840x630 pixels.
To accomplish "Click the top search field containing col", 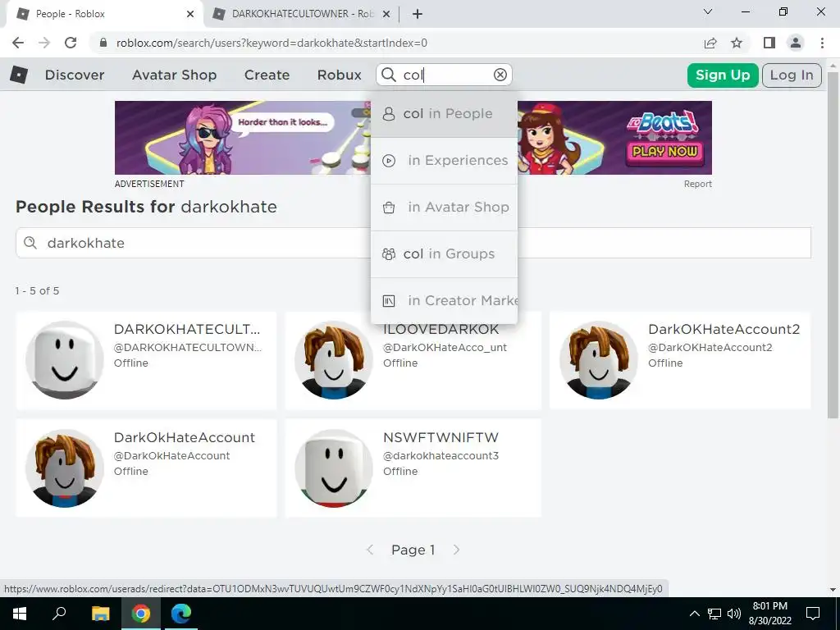I will (x=445, y=75).
